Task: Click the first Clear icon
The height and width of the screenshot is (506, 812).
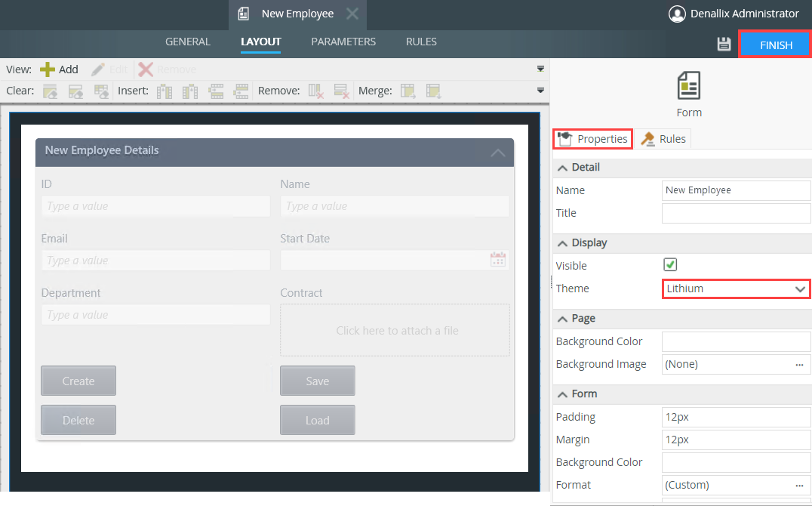Action: [50, 91]
